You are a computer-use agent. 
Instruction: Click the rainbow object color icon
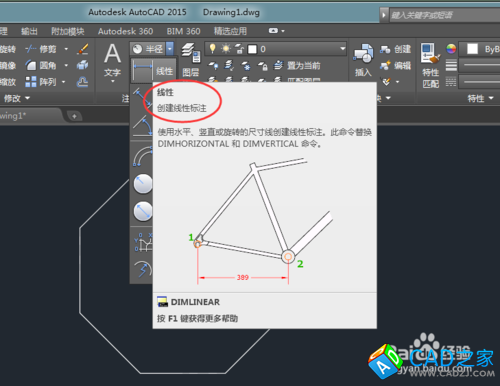pyautogui.click(x=451, y=49)
